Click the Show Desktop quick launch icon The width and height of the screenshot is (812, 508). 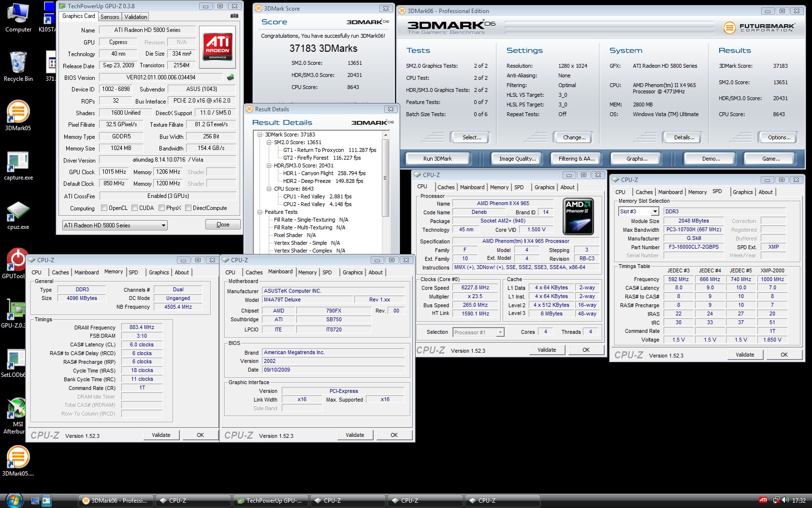[35, 501]
